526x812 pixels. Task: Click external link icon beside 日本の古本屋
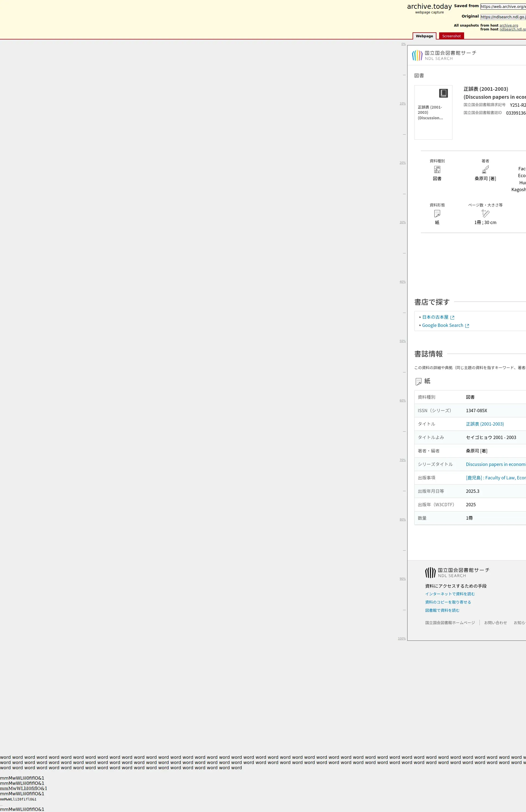(x=452, y=318)
